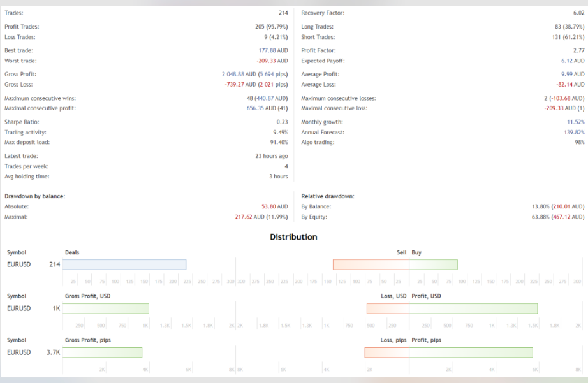Click the Algo trading 98% value
588x383 pixels.
tap(578, 142)
